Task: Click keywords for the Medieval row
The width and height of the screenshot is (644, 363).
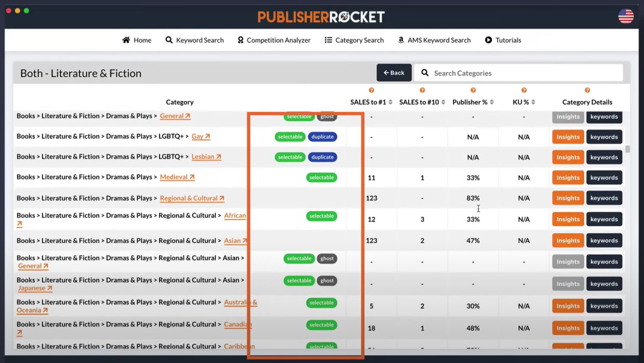Action: click(x=604, y=178)
